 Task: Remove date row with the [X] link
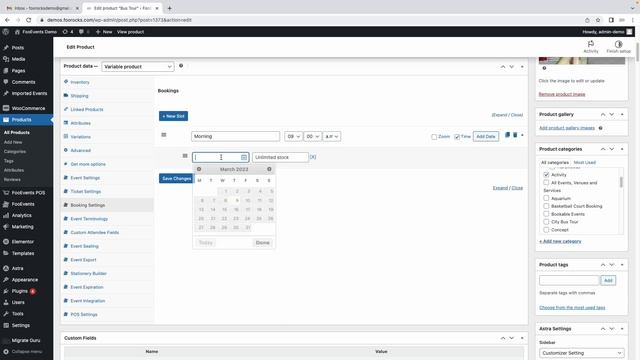point(313,157)
